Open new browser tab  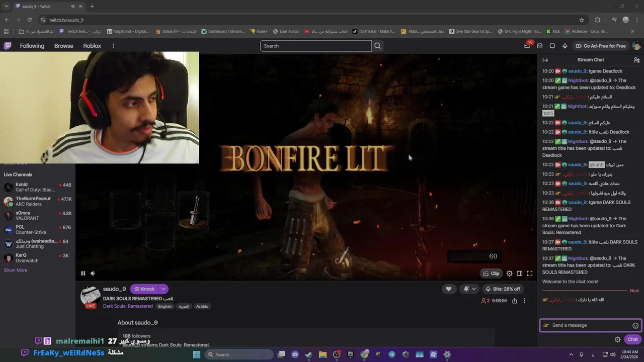92,7
